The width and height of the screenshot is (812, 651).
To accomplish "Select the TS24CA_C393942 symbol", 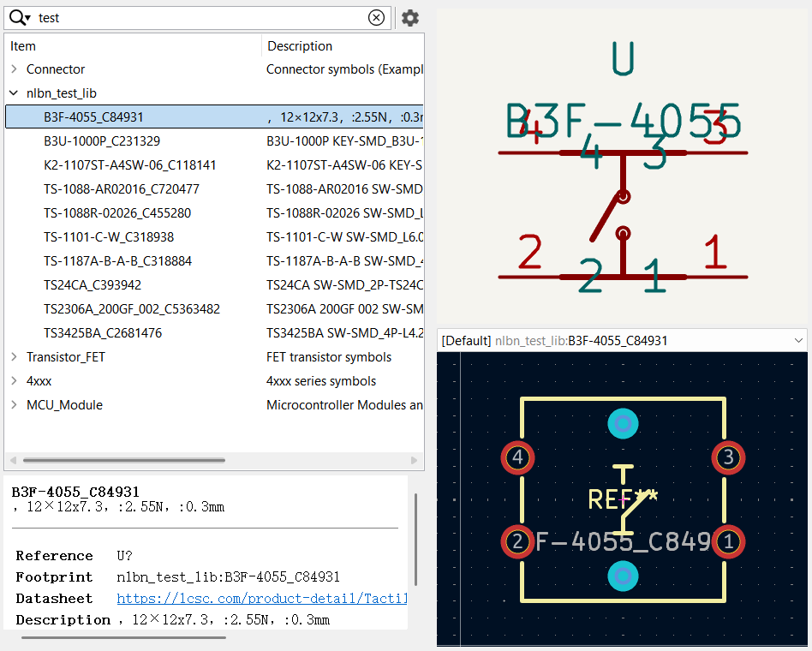I will [x=93, y=285].
